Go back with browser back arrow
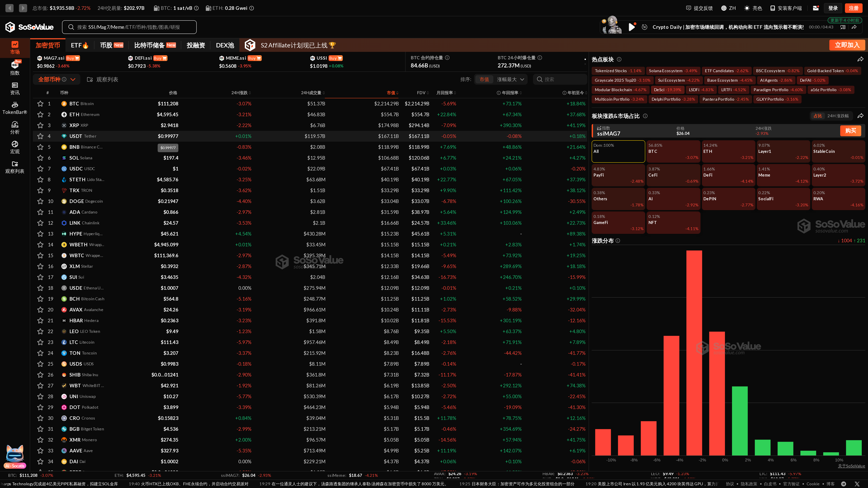868x488 pixels. click(x=9, y=8)
